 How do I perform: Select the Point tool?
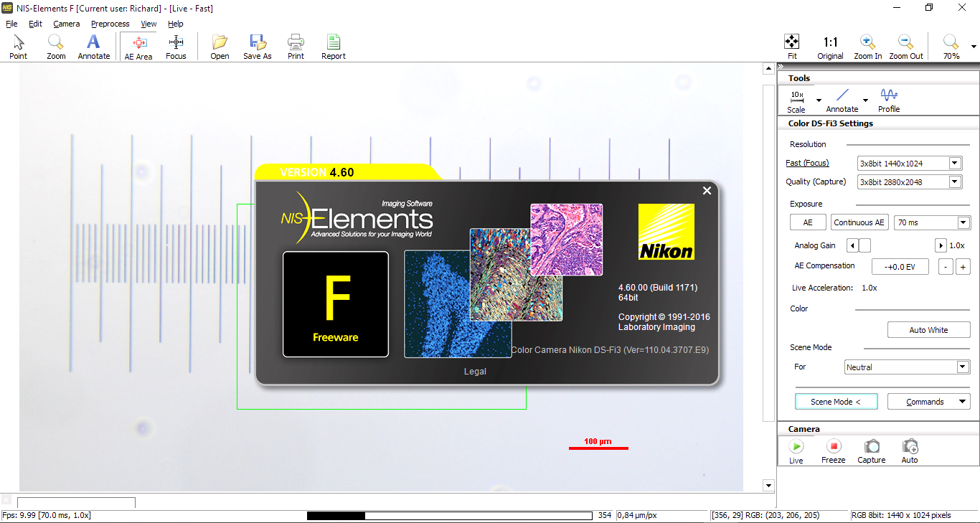pyautogui.click(x=18, y=46)
